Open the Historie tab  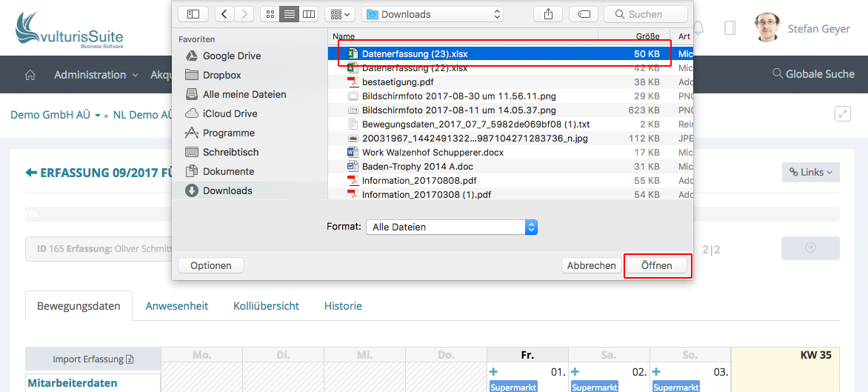343,306
